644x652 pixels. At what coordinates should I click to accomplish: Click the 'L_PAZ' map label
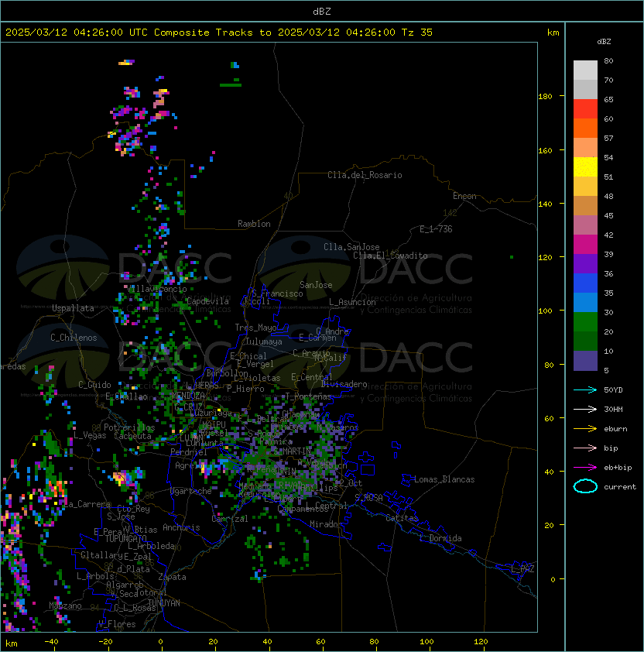pos(522,569)
